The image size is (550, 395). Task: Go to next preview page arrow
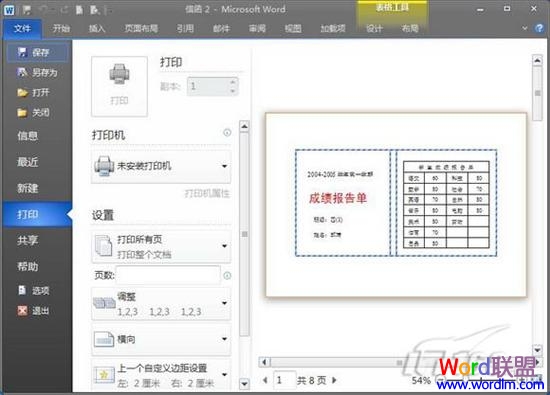pos(334,380)
